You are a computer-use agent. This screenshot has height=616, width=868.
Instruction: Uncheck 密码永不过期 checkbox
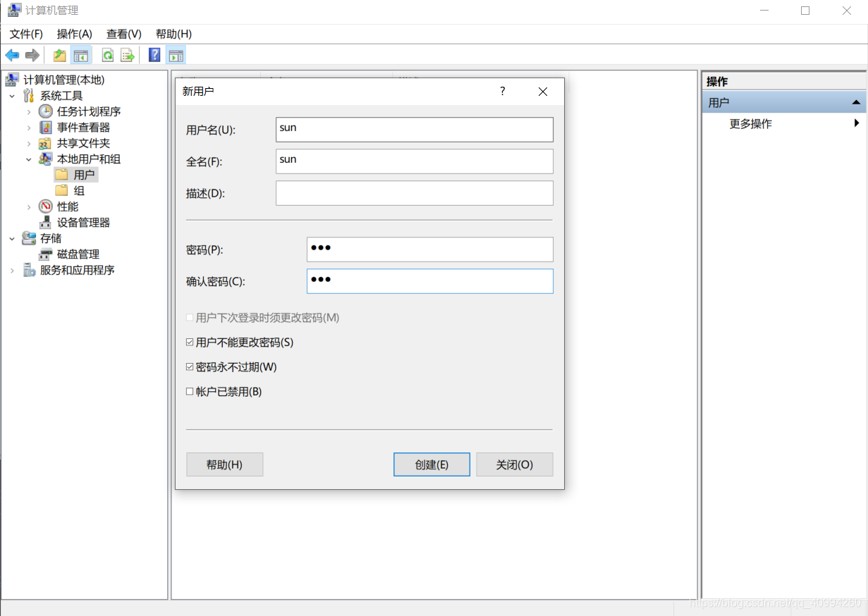190,367
